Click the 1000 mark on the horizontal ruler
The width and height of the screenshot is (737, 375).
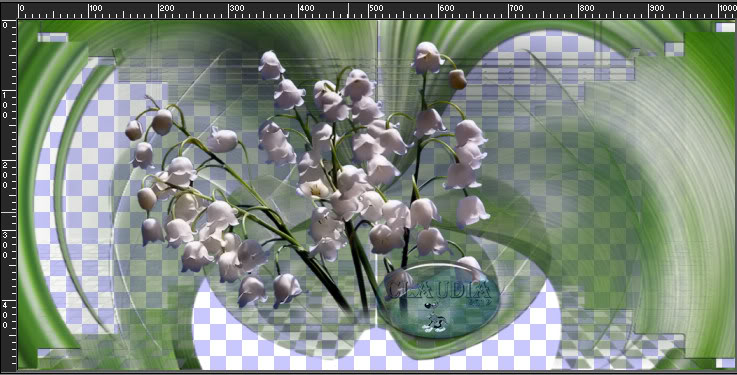(728, 8)
